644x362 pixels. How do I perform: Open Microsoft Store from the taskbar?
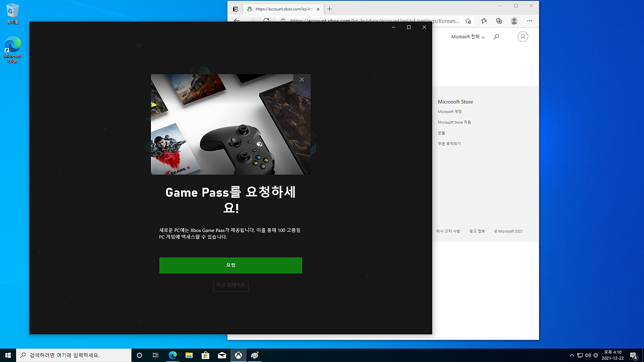(x=206, y=355)
